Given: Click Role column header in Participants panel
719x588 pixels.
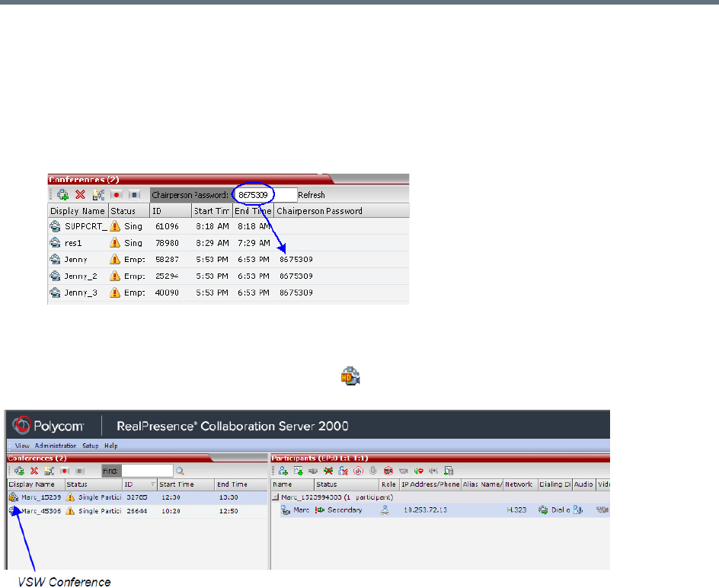Looking at the screenshot, I should [389, 484].
